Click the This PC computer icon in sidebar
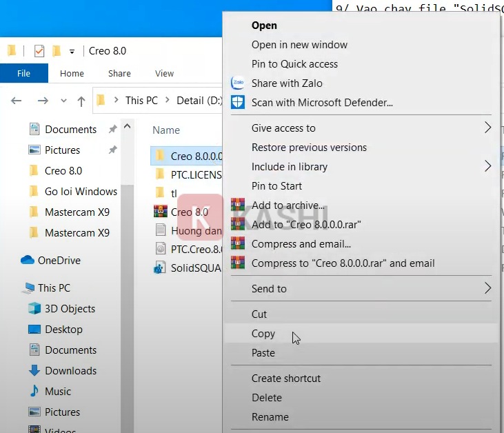 [28, 288]
